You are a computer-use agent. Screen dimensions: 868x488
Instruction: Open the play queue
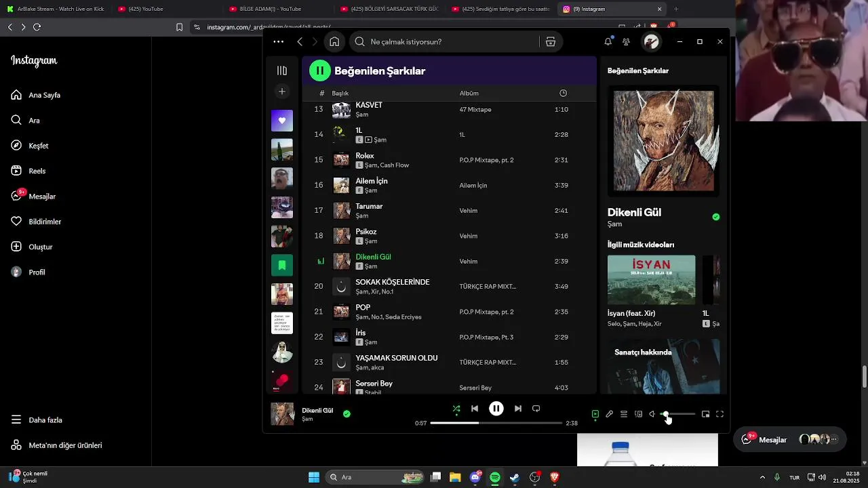pyautogui.click(x=624, y=414)
